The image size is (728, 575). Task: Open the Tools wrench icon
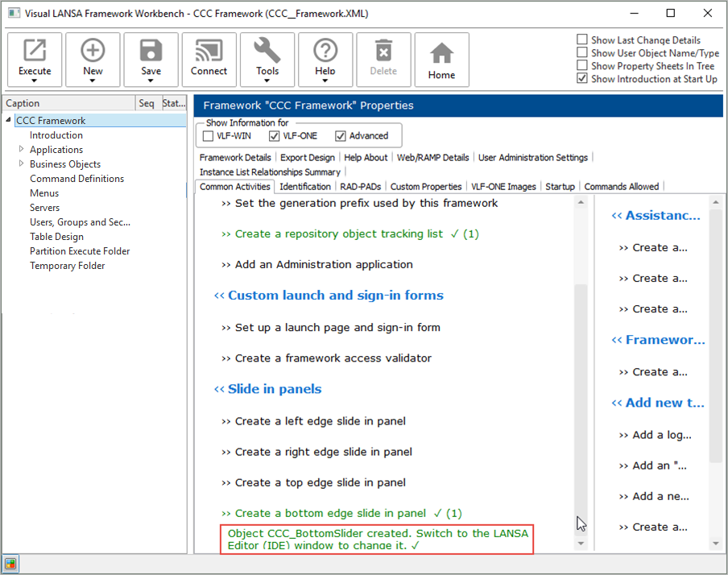[267, 52]
